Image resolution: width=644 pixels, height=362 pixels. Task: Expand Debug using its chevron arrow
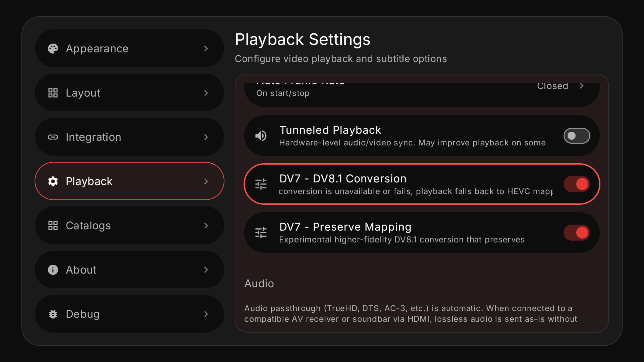point(206,314)
